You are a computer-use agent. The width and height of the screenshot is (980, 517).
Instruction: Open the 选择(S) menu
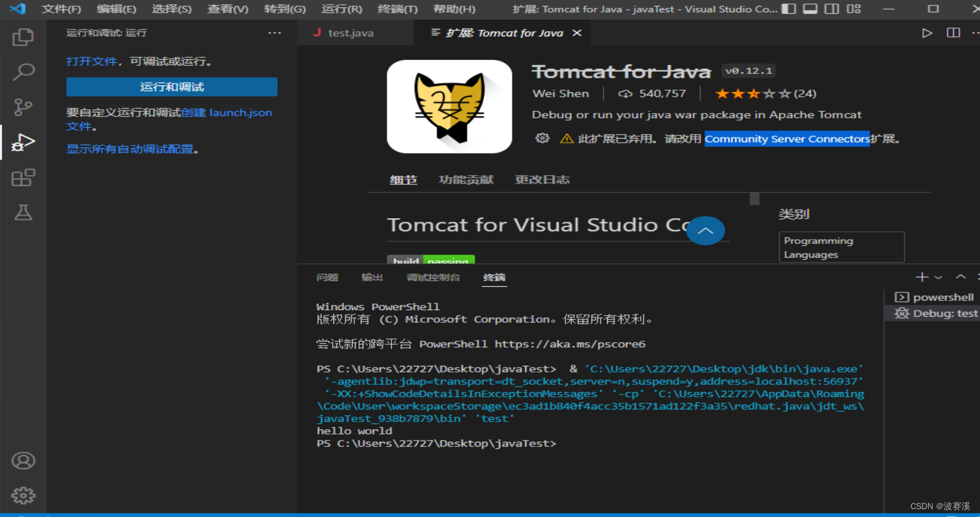[171, 9]
